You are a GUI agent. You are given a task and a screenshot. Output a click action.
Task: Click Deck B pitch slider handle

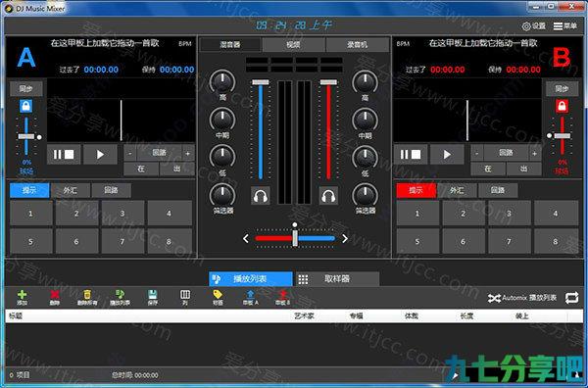pos(563,136)
